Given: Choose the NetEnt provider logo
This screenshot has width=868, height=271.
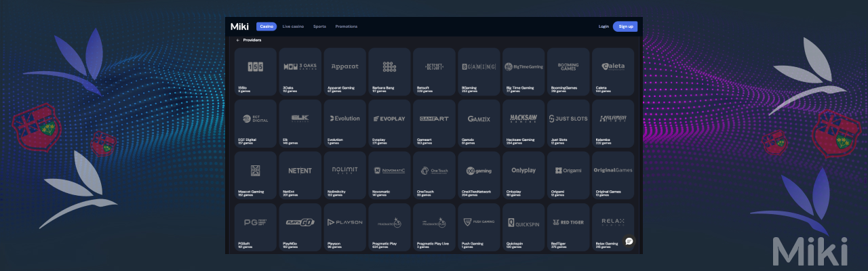Looking at the screenshot, I should [x=300, y=171].
